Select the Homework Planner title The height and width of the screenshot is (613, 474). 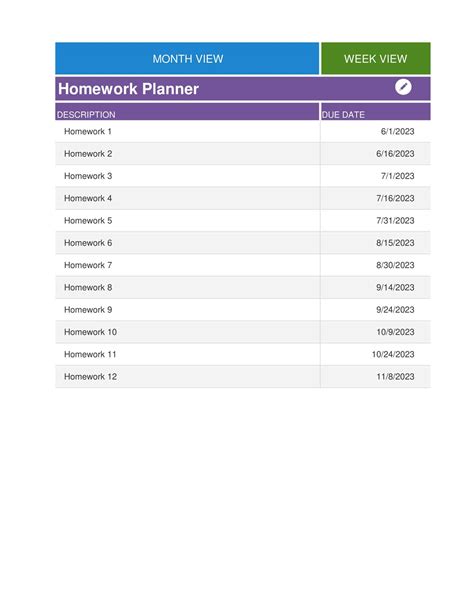(128, 89)
